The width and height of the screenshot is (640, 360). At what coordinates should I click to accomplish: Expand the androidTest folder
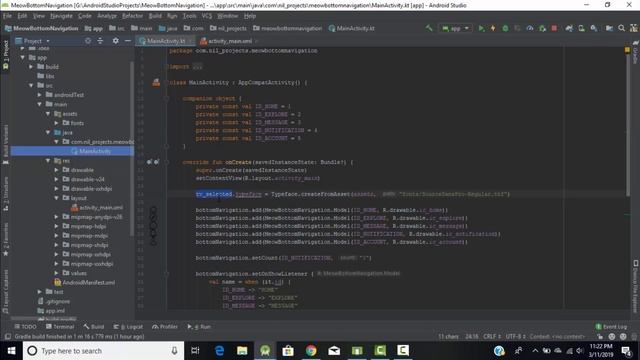pyautogui.click(x=40, y=95)
